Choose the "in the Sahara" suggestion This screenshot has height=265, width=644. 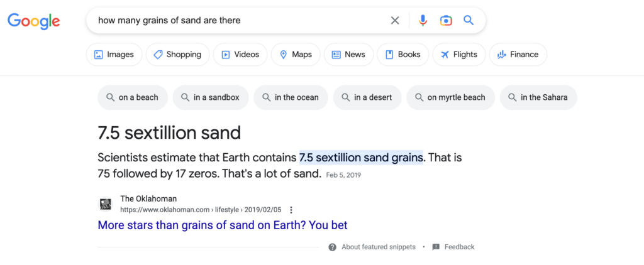pos(538,97)
